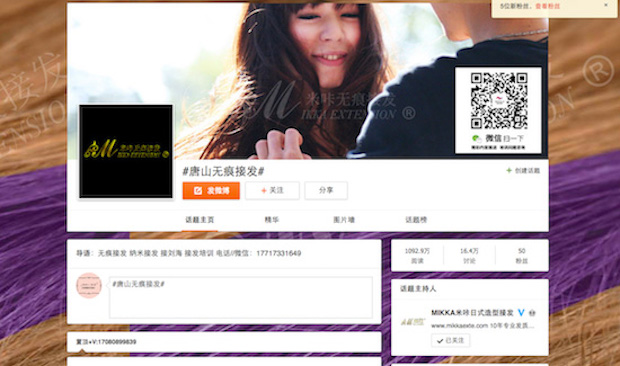Switch to the 图片墙 tab
620x366 pixels.
coord(344,220)
